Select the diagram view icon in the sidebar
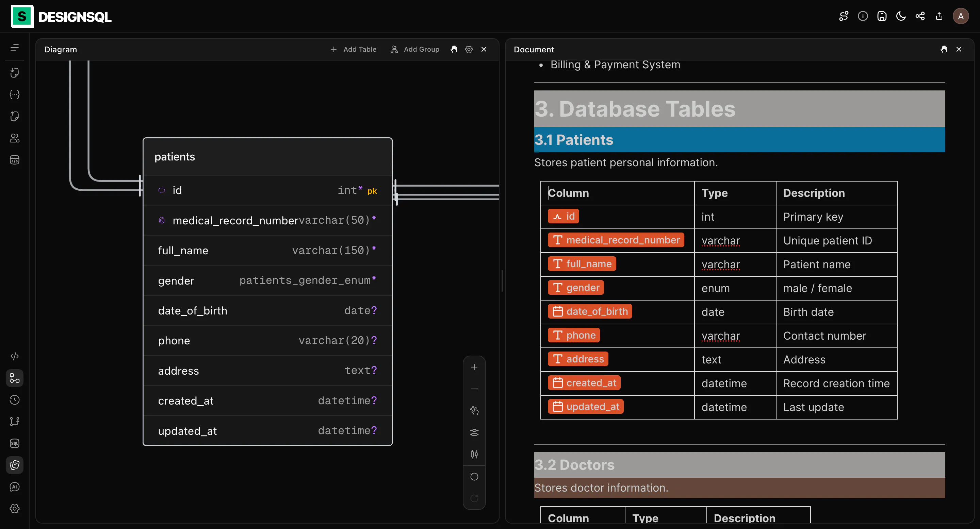The height and width of the screenshot is (529, 980). point(14,378)
